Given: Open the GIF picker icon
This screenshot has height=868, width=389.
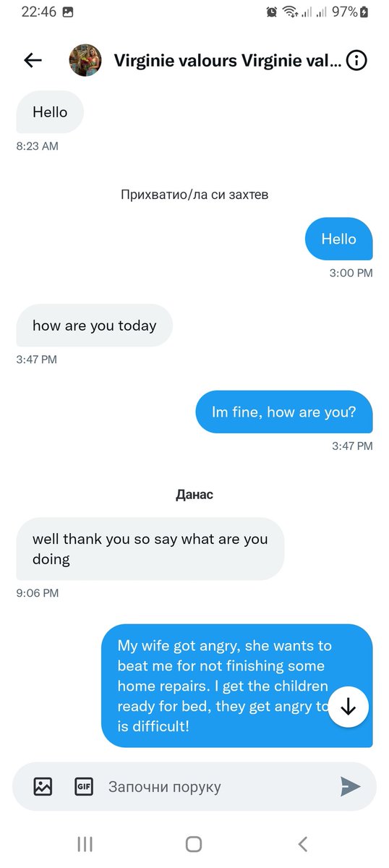Looking at the screenshot, I should point(84,786).
